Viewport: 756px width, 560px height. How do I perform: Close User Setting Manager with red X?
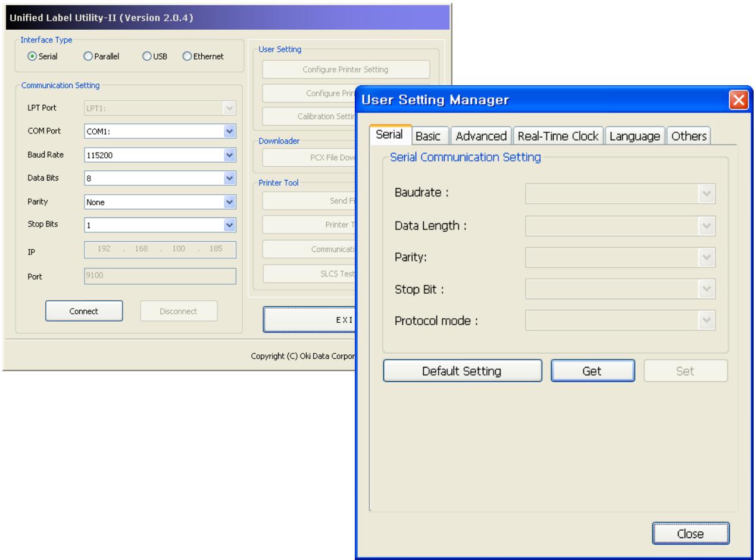(x=739, y=100)
